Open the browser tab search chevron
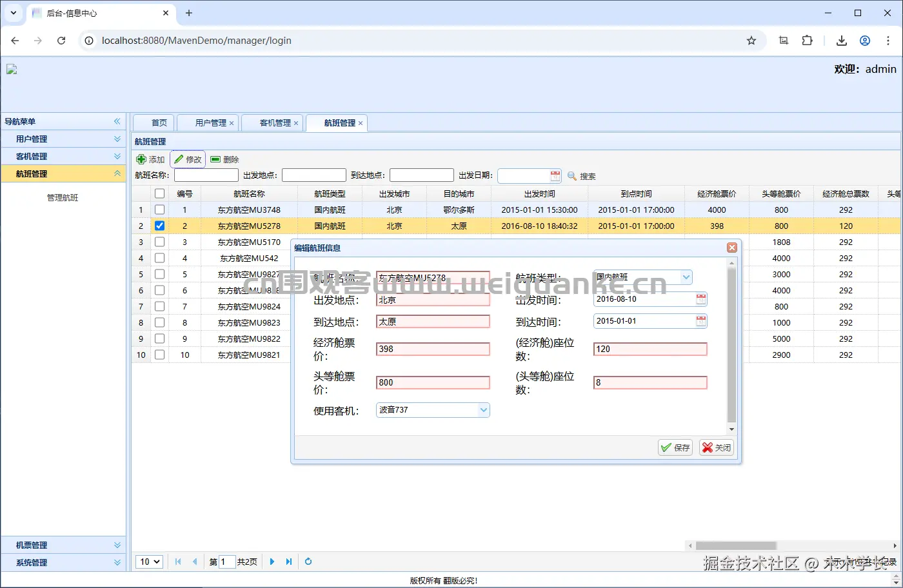 (14, 13)
